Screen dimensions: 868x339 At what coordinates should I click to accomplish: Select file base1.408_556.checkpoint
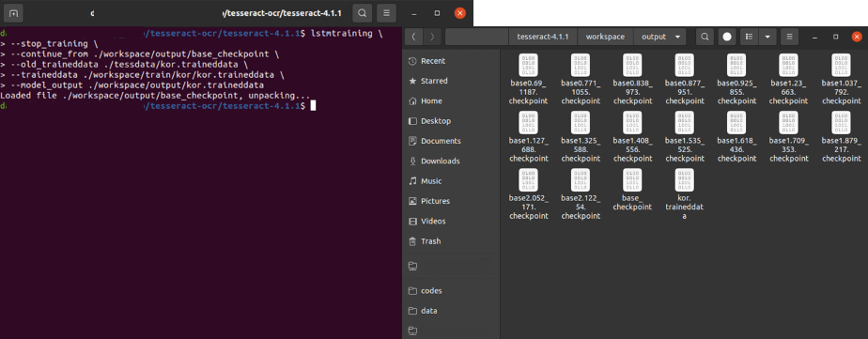pos(633,136)
